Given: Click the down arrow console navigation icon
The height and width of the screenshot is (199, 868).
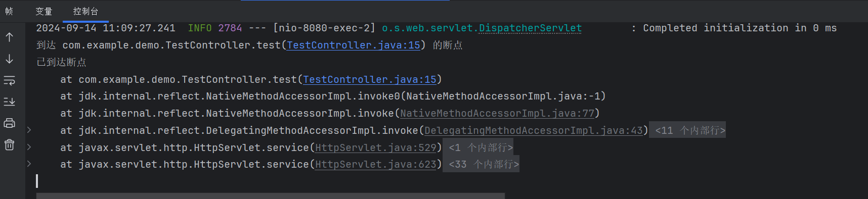Looking at the screenshot, I should pos(9,59).
